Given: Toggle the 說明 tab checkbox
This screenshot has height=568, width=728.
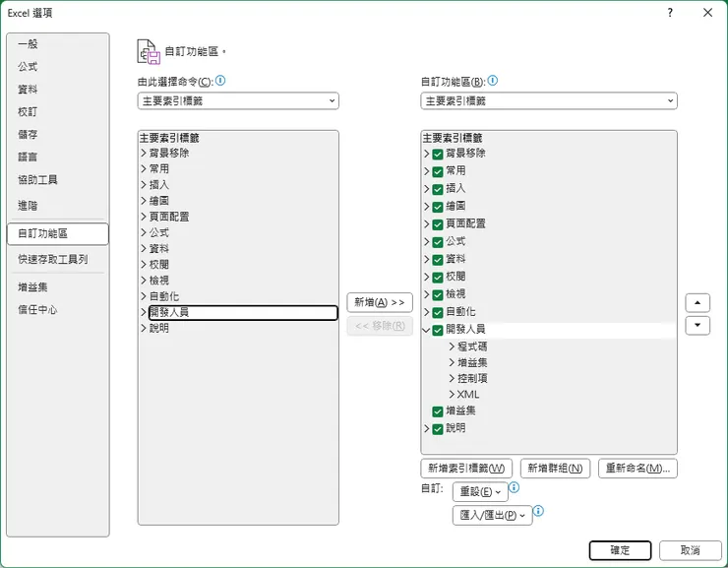Looking at the screenshot, I should (x=438, y=429).
